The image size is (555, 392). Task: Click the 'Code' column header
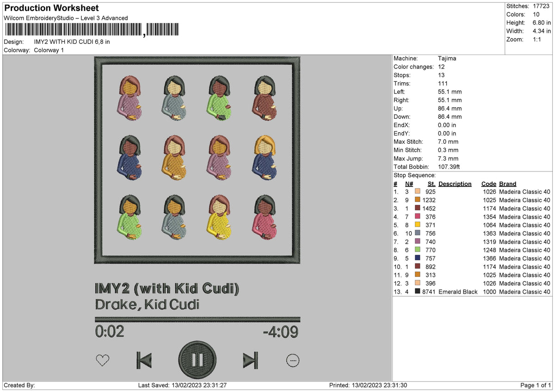point(488,184)
